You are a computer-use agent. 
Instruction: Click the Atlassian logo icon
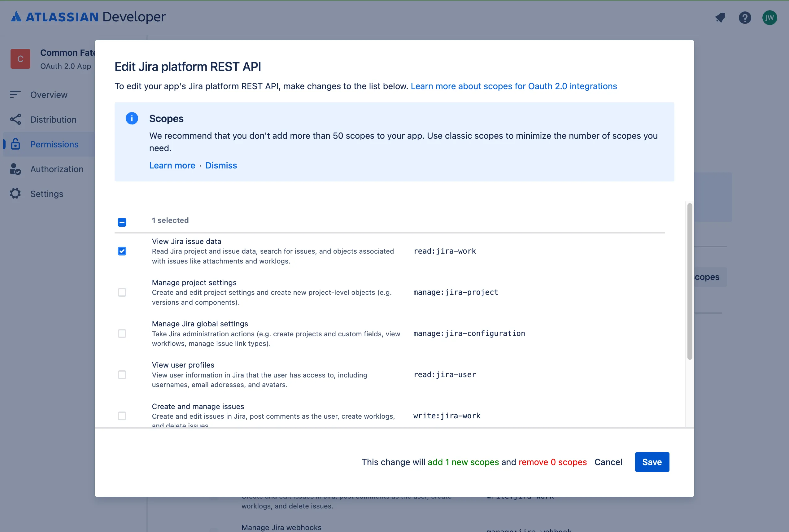16,17
